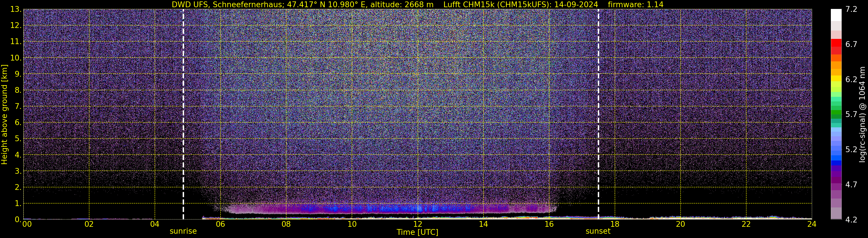Click the time axis tick label "16"
The height and width of the screenshot is (238, 868).
point(549,224)
